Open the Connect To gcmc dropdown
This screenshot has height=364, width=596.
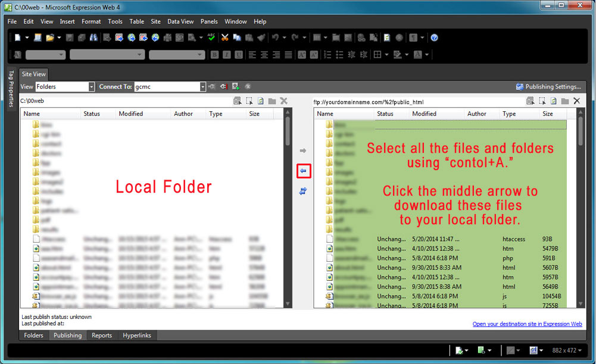coord(202,87)
